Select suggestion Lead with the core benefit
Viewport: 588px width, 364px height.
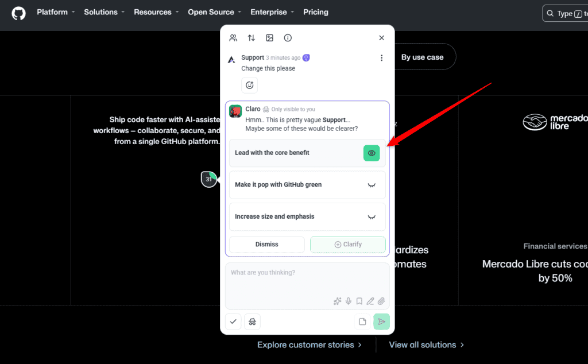tap(307, 153)
